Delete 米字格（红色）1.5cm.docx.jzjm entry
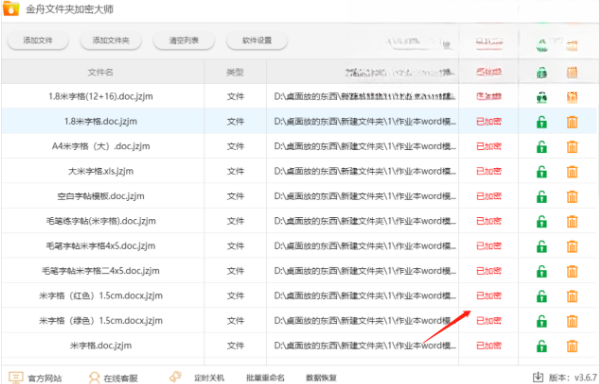 pyautogui.click(x=572, y=296)
